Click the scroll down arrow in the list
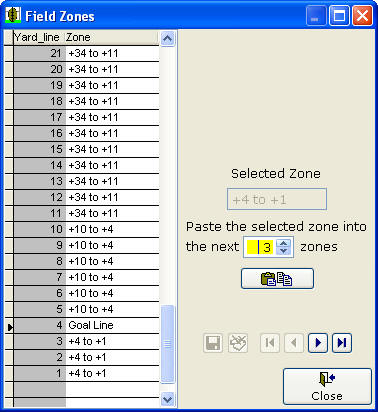Screen dimensions: 378x412 [167, 399]
